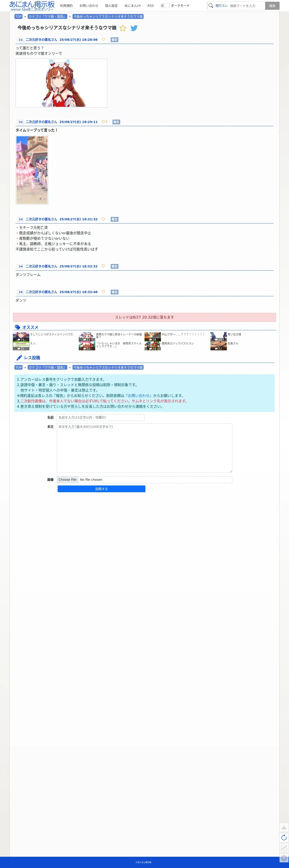Focus the 本文 message textarea
Viewport: 289px width, 868px height.
coord(144,448)
